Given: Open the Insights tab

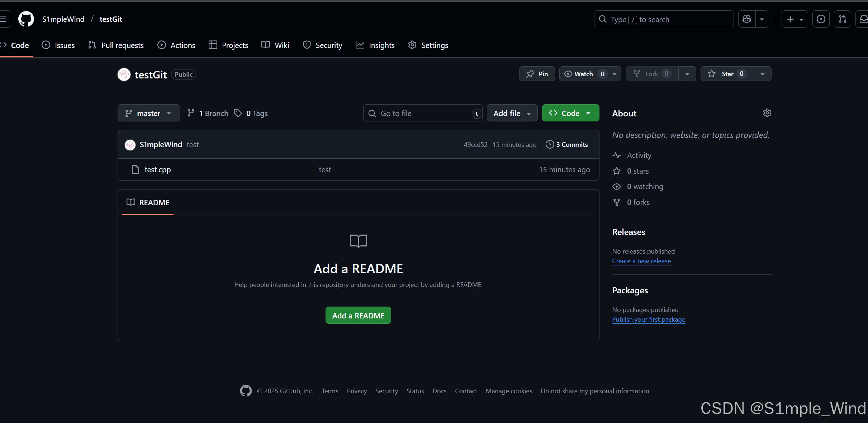Looking at the screenshot, I should 375,45.
